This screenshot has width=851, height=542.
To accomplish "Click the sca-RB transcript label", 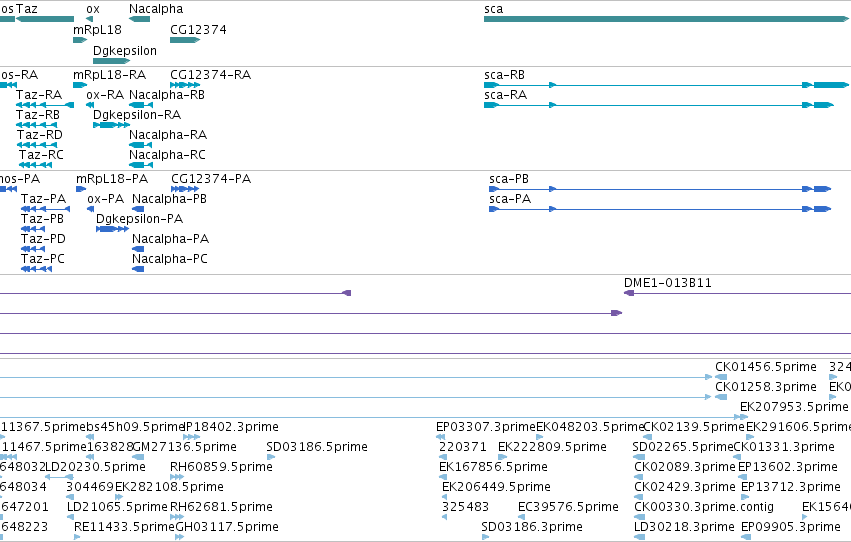I will click(504, 75).
